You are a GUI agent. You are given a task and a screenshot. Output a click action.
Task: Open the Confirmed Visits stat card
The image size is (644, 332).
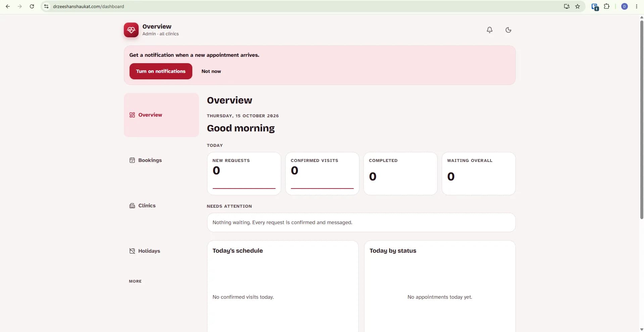322,174
